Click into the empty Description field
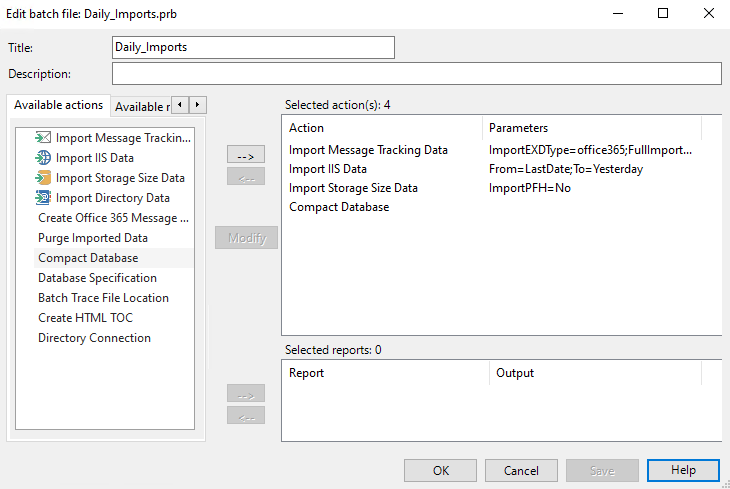This screenshot has height=489, width=730. tap(417, 74)
